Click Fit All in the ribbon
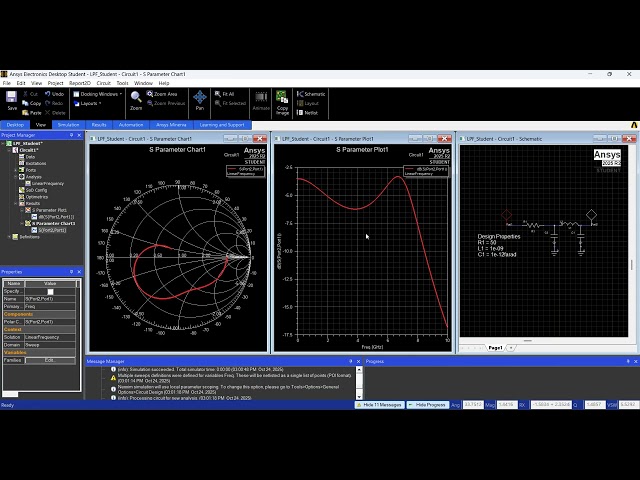Image resolution: width=640 pixels, height=480 pixels. coord(224,94)
